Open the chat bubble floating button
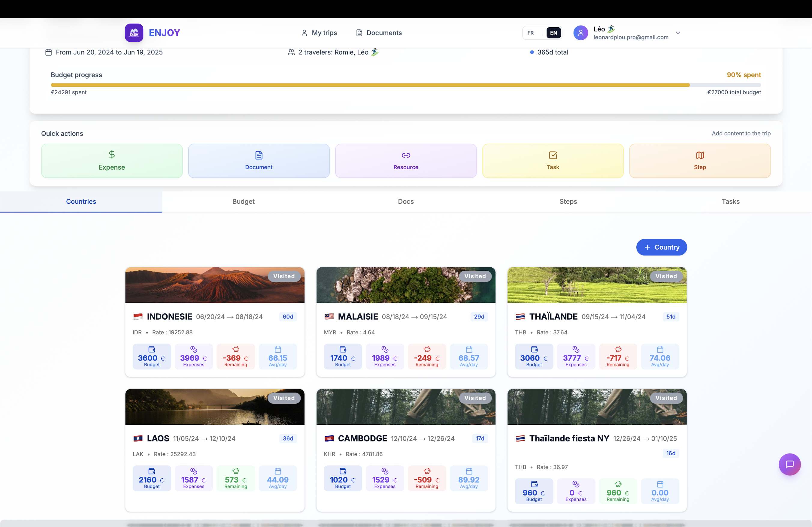812x527 pixels. coord(789,464)
